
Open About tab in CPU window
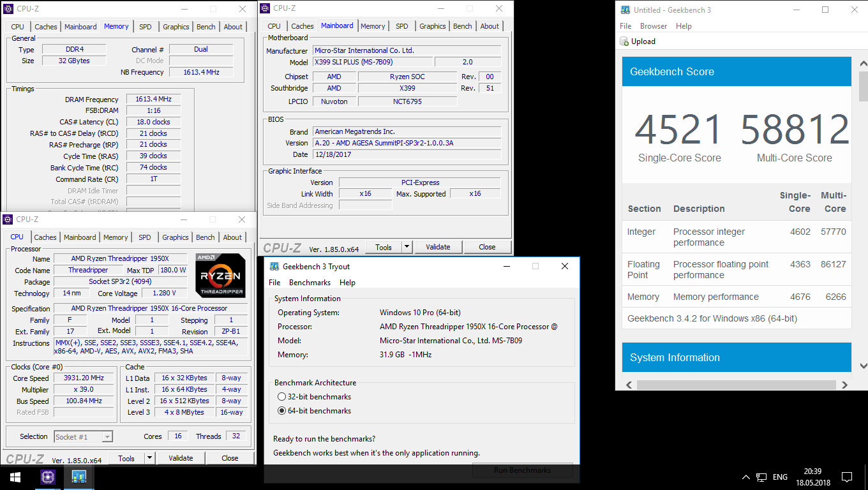click(x=232, y=237)
